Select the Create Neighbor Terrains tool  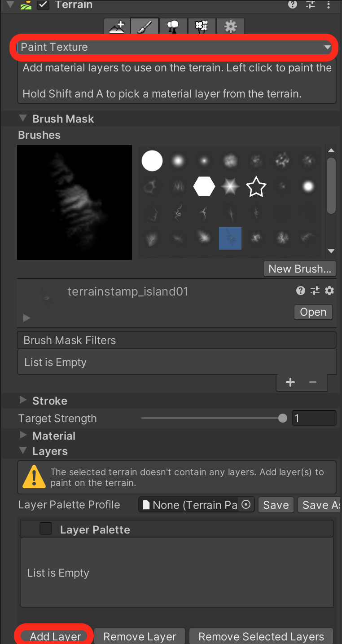click(x=117, y=26)
